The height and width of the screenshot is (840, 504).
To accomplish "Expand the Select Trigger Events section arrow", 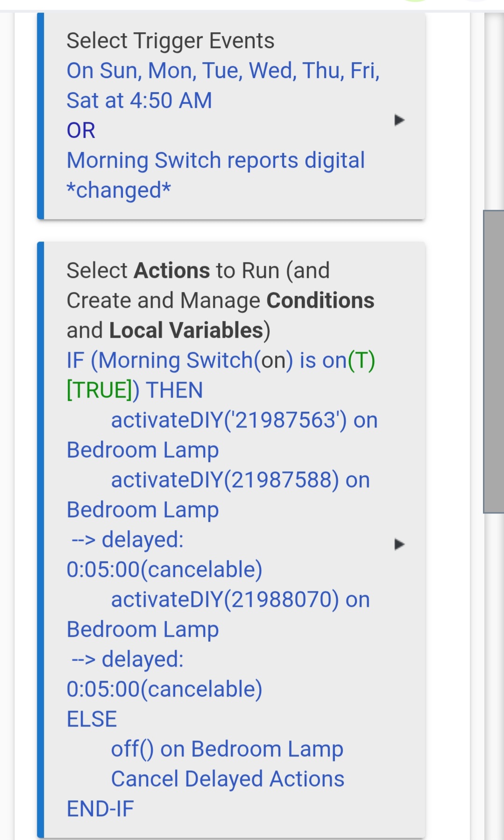I will point(399,120).
